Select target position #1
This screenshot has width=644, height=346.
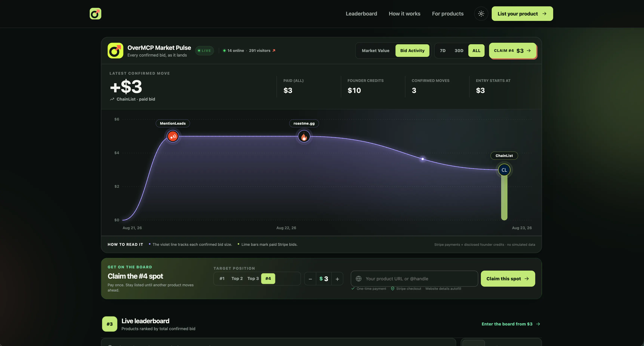point(222,279)
